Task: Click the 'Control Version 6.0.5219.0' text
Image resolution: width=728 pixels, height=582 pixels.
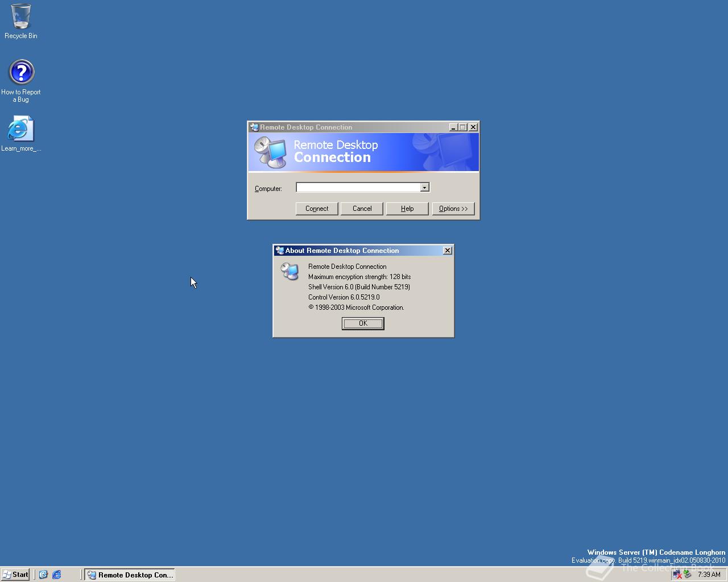Action: pos(344,297)
